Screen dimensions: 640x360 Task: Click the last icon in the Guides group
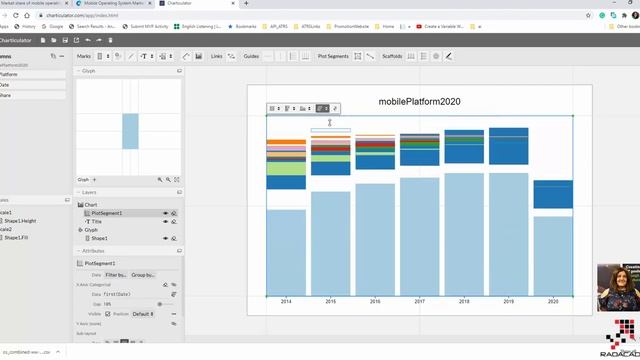point(305,56)
